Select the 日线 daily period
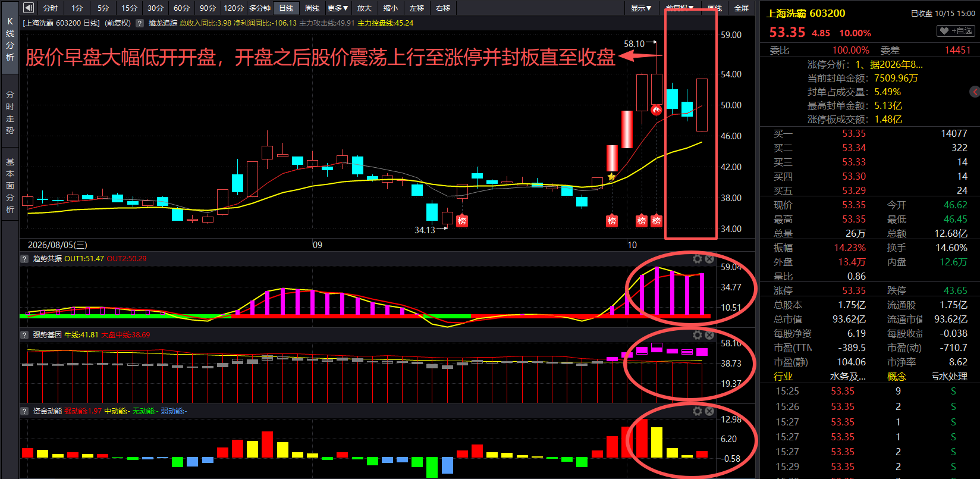Image resolution: width=980 pixels, height=479 pixels. (x=286, y=8)
